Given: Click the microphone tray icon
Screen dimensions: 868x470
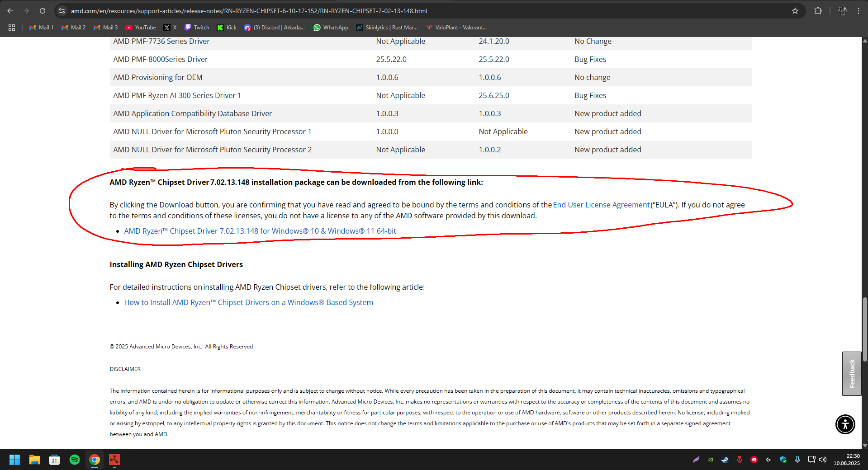Looking at the screenshot, I should pos(797,460).
